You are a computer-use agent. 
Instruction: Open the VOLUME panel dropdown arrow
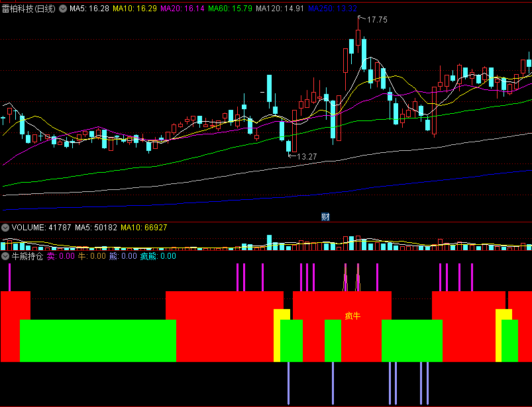tap(5, 228)
